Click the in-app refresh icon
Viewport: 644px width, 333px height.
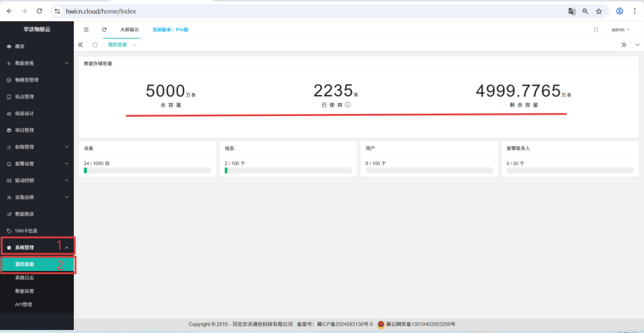coord(104,30)
